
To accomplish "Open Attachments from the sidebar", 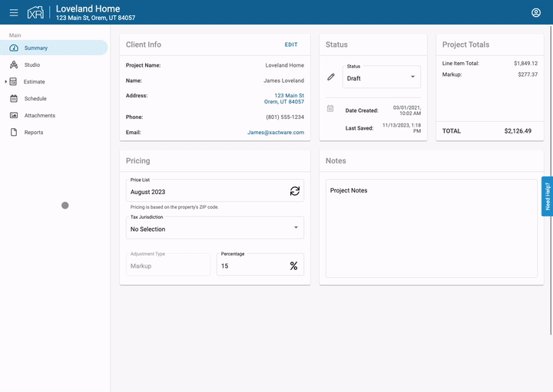I will (x=40, y=116).
